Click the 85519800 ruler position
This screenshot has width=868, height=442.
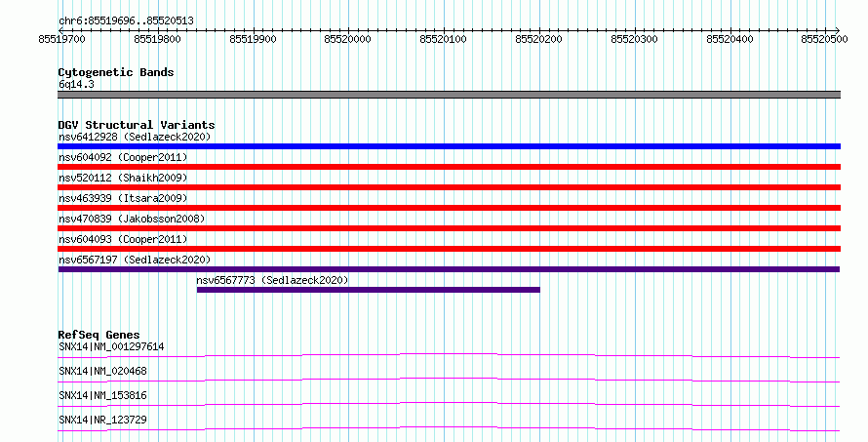pyautogui.click(x=157, y=39)
